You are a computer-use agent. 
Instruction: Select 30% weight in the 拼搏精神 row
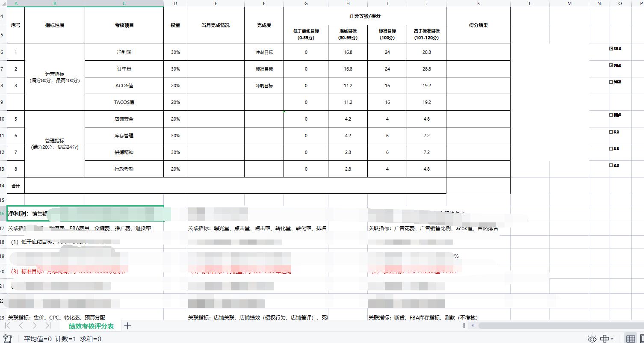(175, 152)
